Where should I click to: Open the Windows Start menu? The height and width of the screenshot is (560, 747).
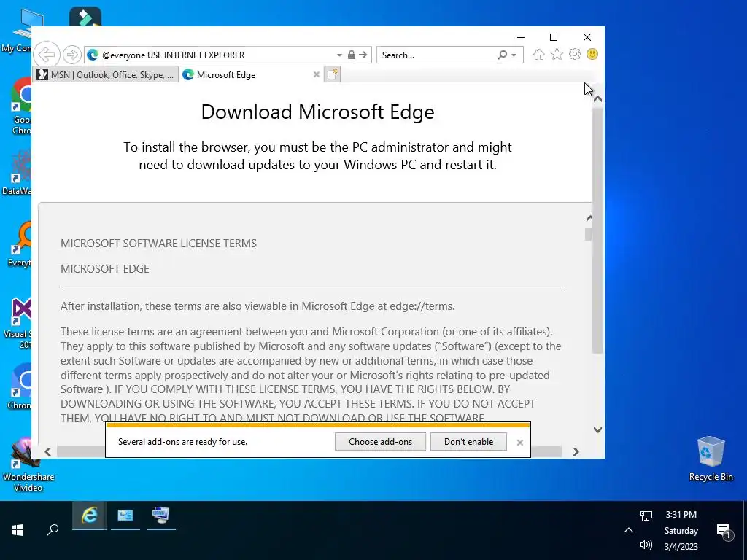pos(18,530)
